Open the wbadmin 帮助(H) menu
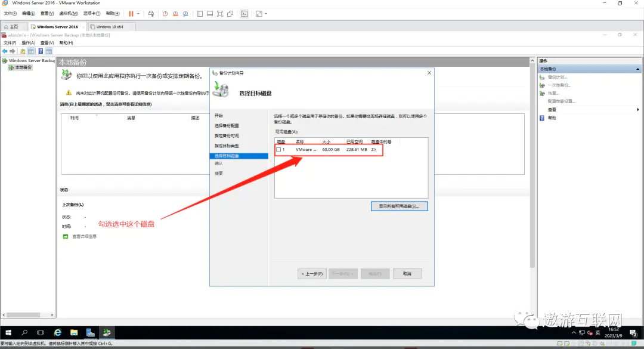The image size is (644, 349). pyautogui.click(x=66, y=43)
